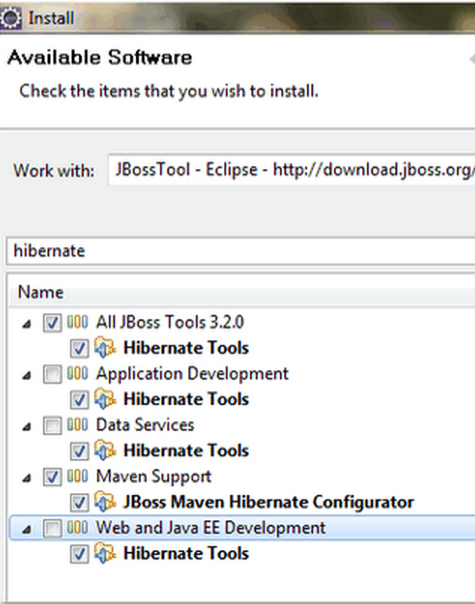Click the Application Development category icon
The image size is (475, 604).
(x=78, y=373)
